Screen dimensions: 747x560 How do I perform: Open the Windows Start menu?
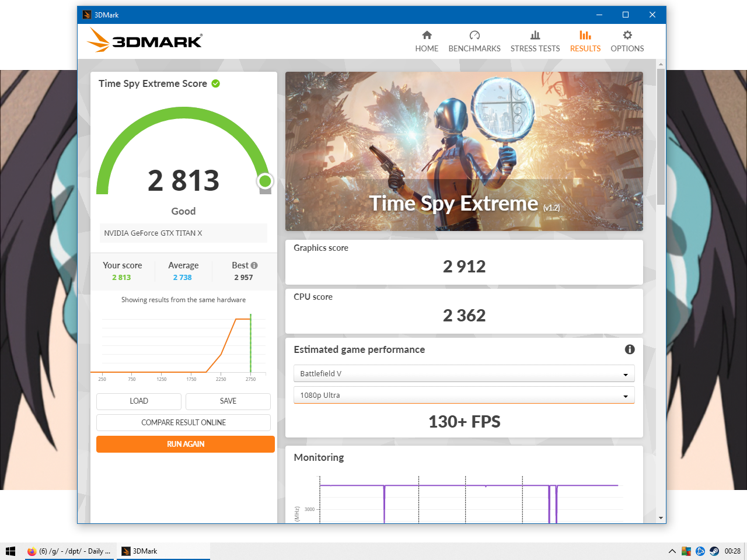click(x=11, y=551)
